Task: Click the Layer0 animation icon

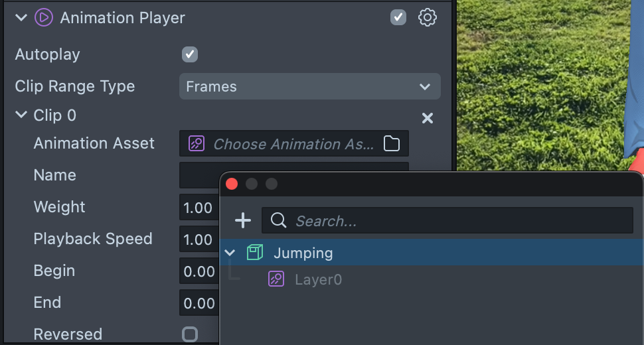Action: click(x=276, y=279)
